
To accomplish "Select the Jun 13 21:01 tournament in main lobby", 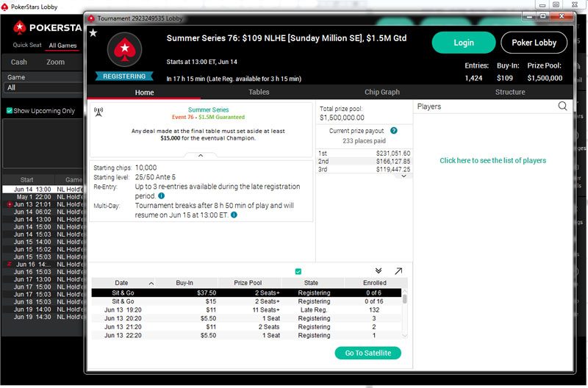I will click(43, 204).
